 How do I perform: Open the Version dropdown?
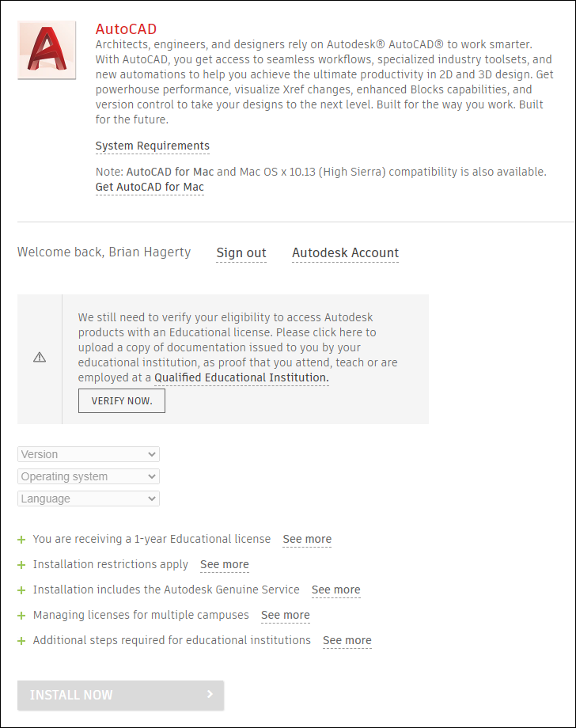pos(89,454)
